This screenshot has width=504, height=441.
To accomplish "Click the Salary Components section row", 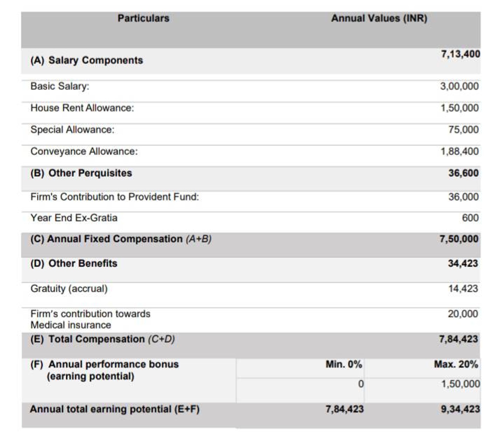I will (251, 61).
